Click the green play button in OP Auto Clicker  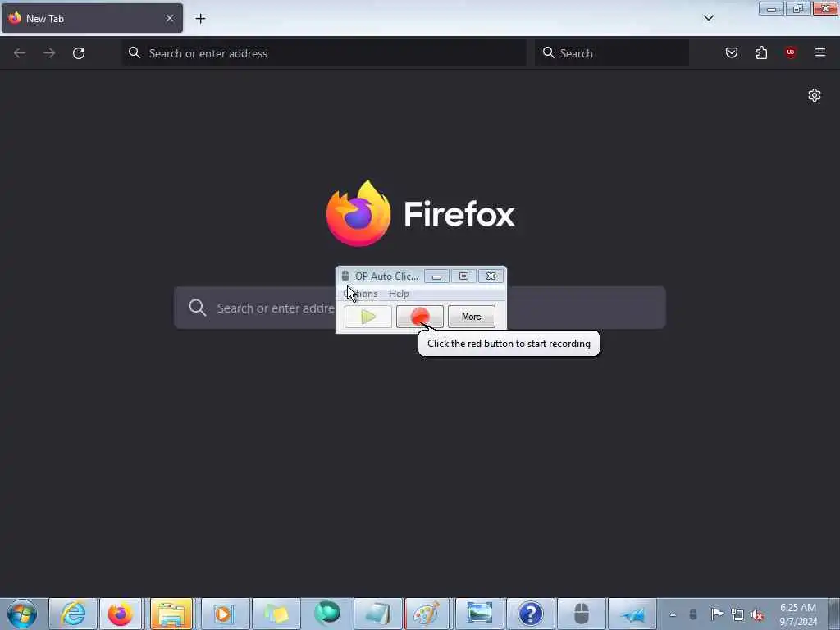pyautogui.click(x=368, y=317)
